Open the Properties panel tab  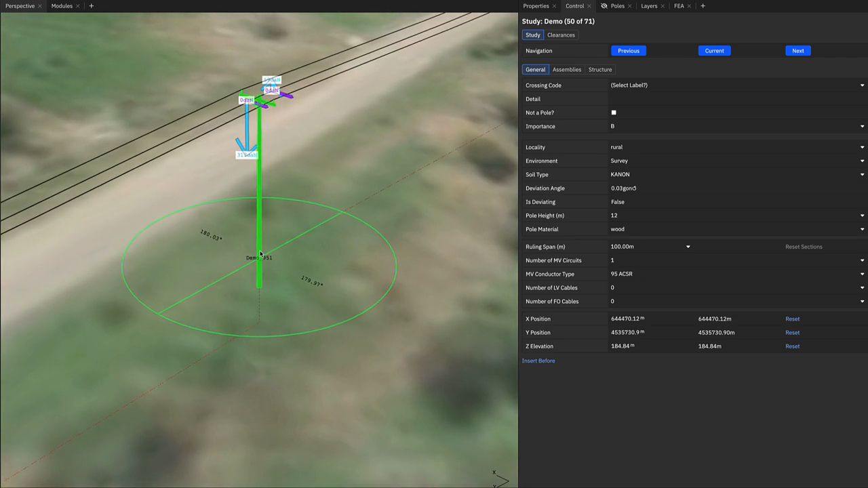coord(536,6)
